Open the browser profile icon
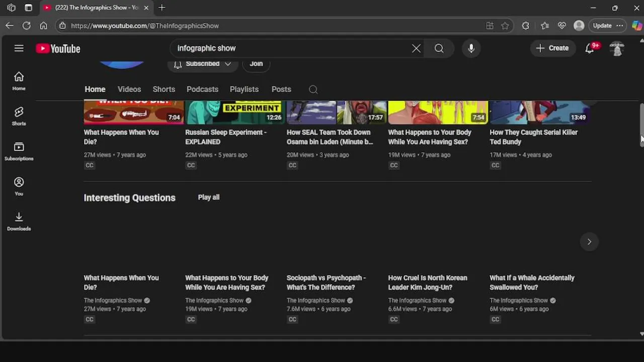 (579, 26)
